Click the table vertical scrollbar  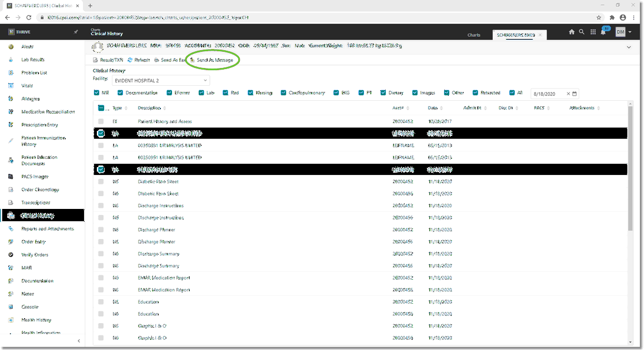[631, 168]
